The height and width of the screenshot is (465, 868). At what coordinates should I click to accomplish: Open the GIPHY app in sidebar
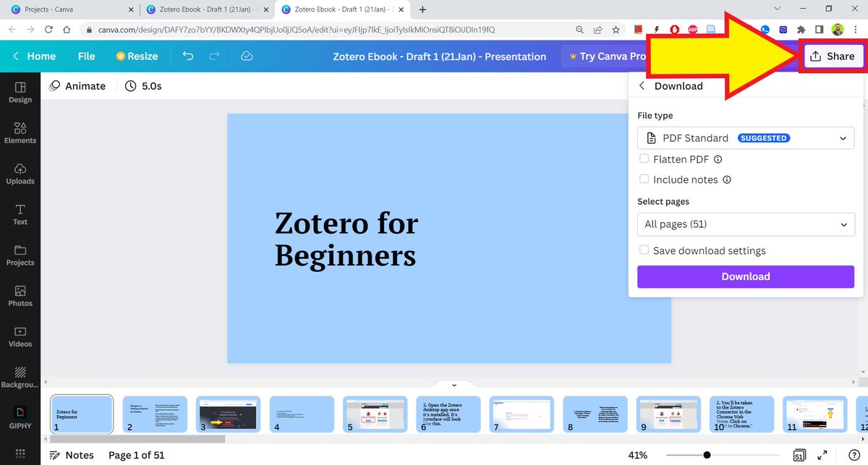(x=20, y=417)
